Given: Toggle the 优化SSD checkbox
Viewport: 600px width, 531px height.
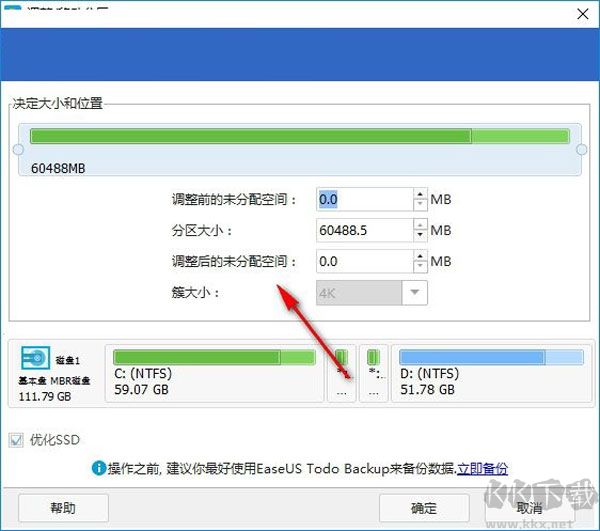Looking at the screenshot, I should point(16,440).
